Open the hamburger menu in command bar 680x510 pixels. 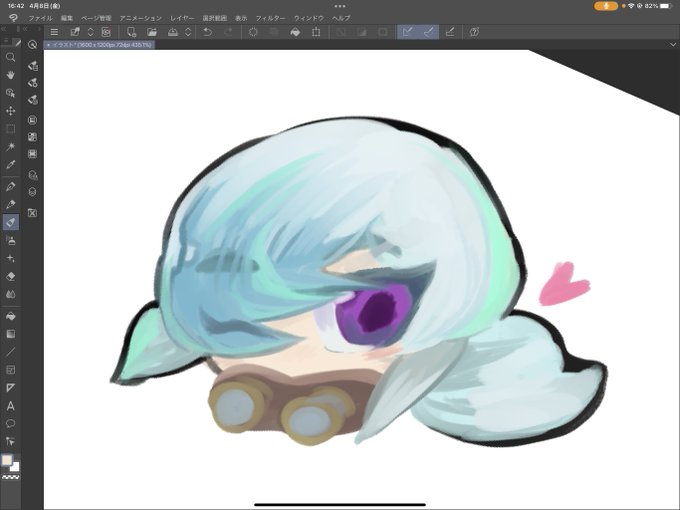[x=54, y=32]
